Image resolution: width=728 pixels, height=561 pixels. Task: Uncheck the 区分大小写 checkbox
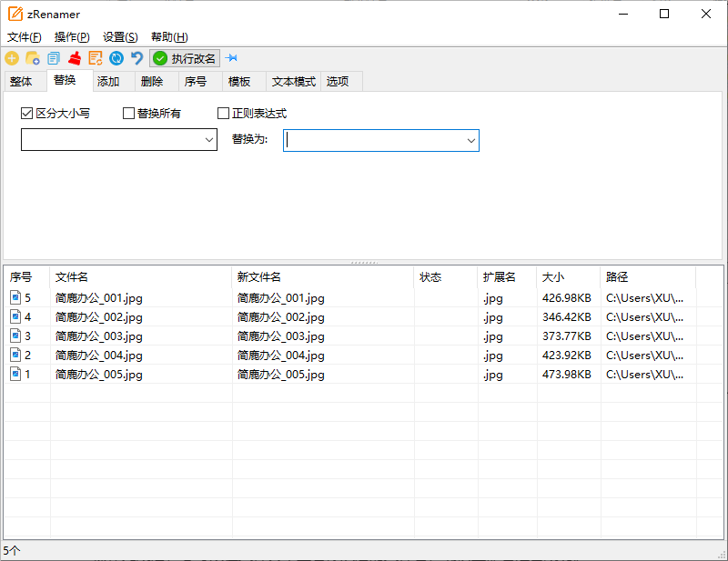[x=26, y=114]
